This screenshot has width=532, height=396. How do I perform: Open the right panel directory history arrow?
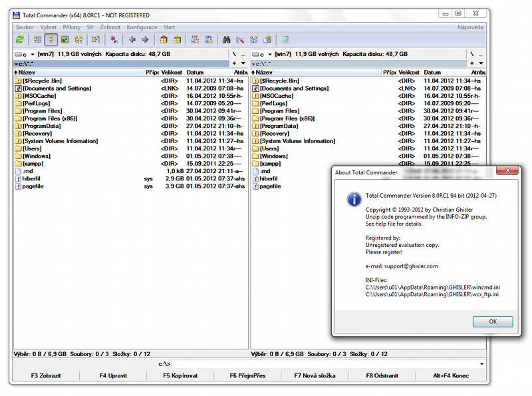(481, 63)
